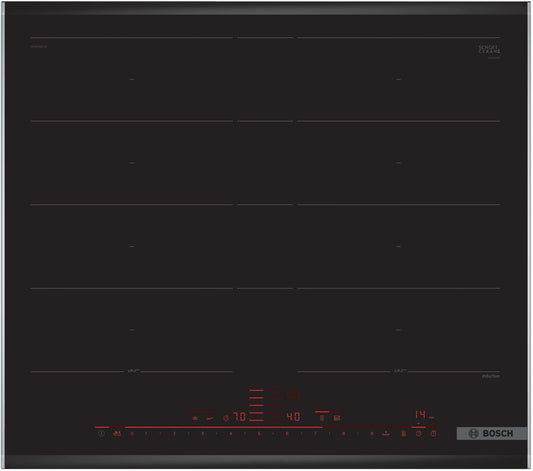Tap the frying sensor pan icon

[210, 418]
